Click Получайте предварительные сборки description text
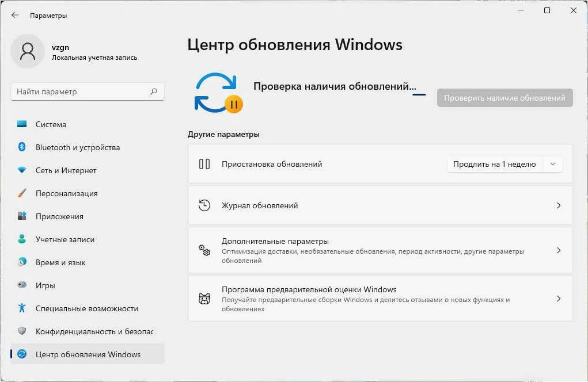The image size is (588, 382). [x=366, y=304]
